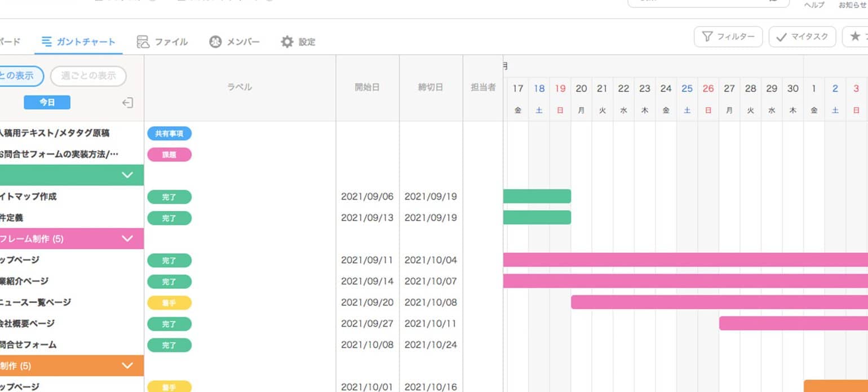Select the green サイトマップ作成 Gantt bar
This screenshot has width=868, height=392.
click(537, 196)
